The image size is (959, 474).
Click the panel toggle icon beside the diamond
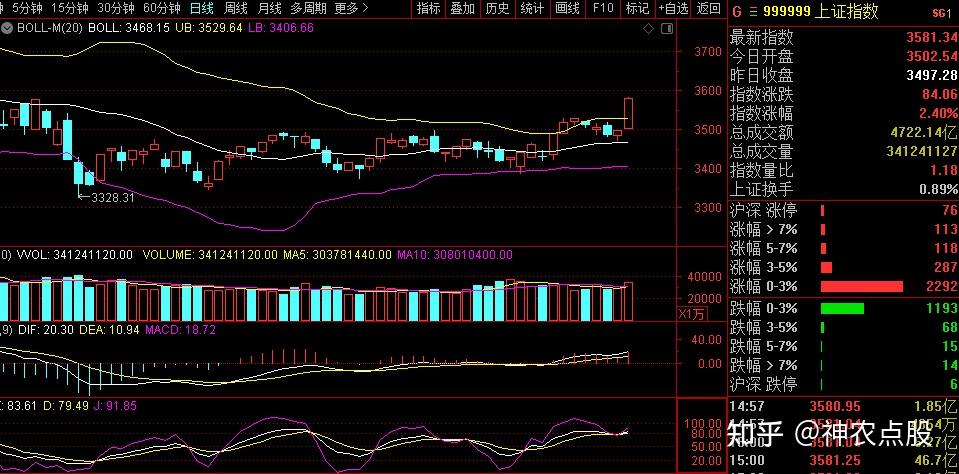[x=665, y=28]
